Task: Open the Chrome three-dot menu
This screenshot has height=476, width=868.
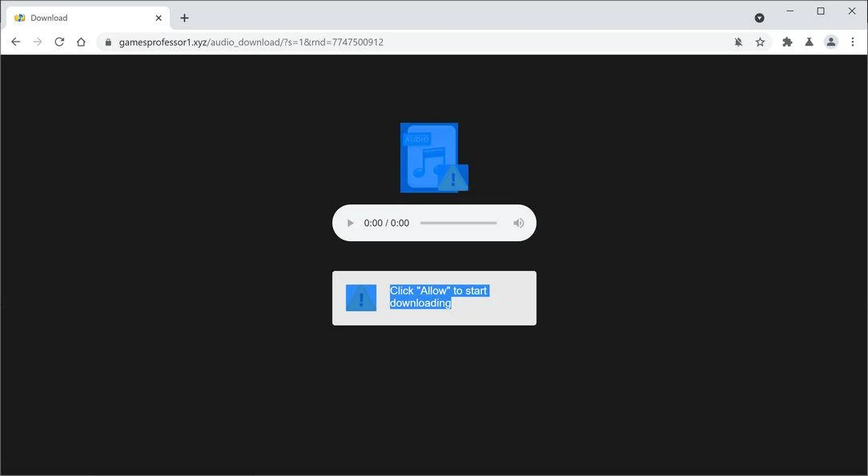Action: 853,42
